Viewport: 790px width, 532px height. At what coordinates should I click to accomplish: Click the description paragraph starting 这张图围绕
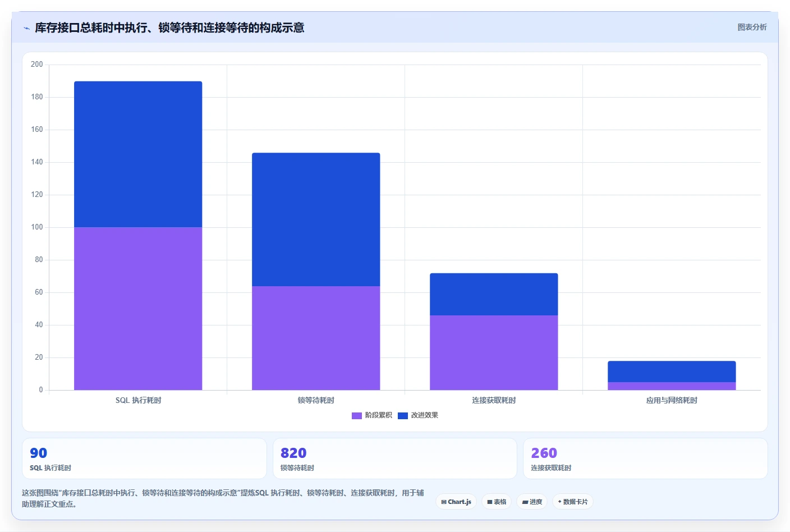223,498
